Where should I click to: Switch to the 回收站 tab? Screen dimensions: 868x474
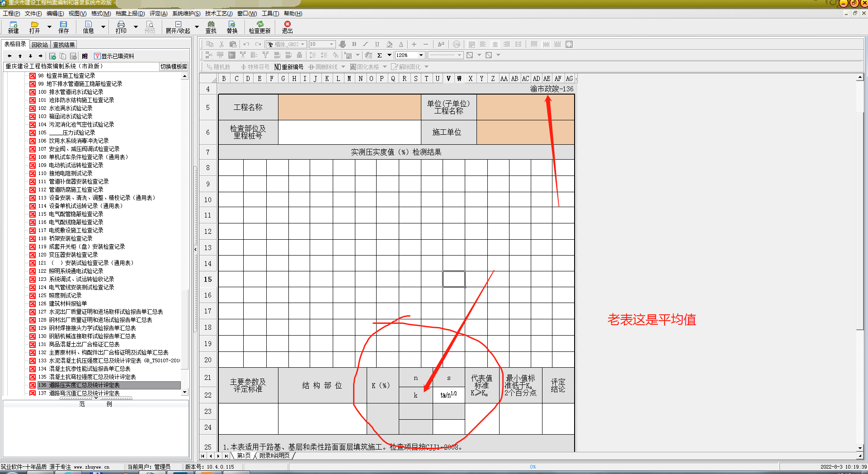click(40, 45)
